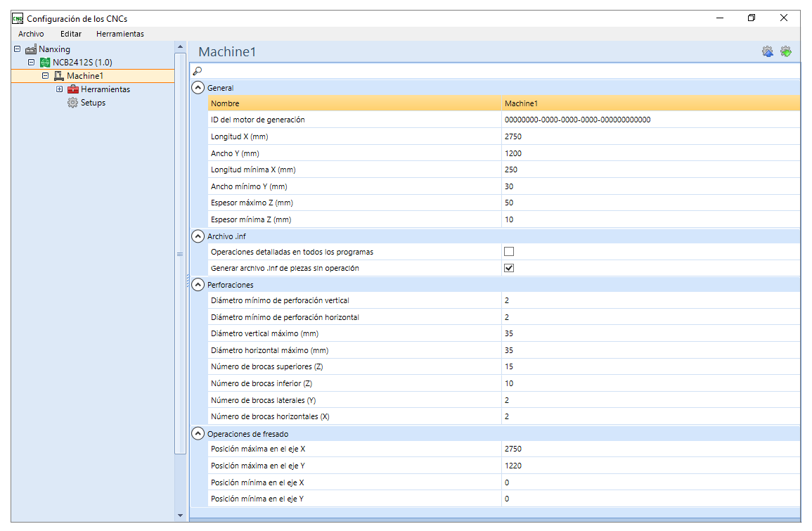
Task: Collapse the General section
Action: [x=198, y=87]
